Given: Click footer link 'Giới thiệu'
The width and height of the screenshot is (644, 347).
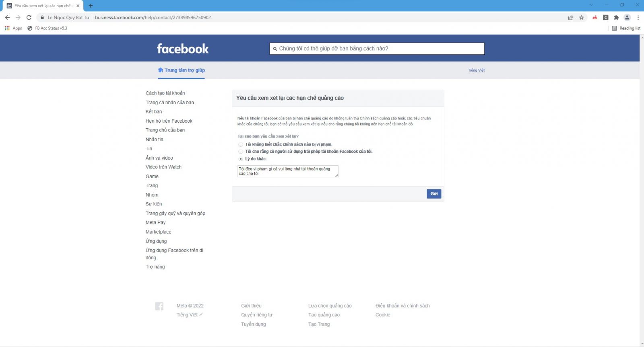Looking at the screenshot, I should [252, 306].
